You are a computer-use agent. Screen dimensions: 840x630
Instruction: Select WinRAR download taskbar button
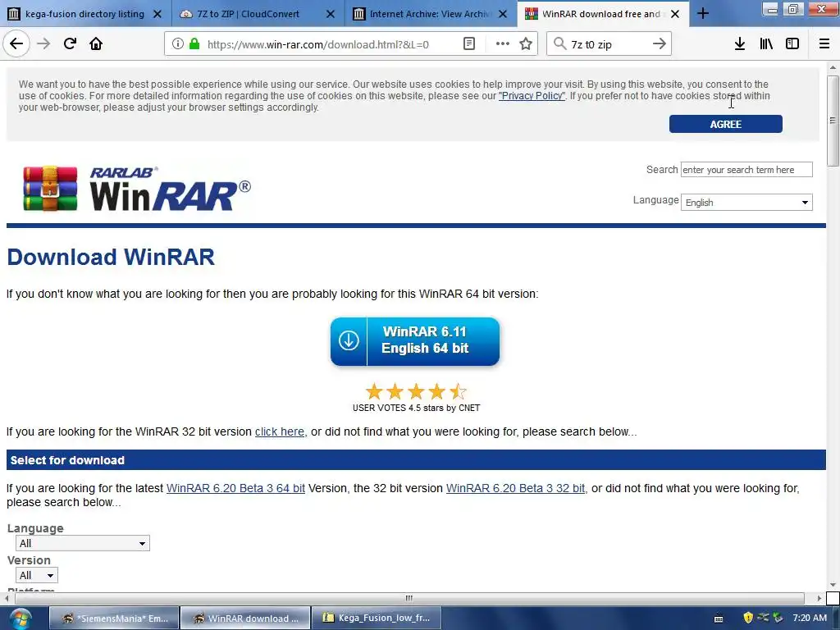[x=245, y=619]
